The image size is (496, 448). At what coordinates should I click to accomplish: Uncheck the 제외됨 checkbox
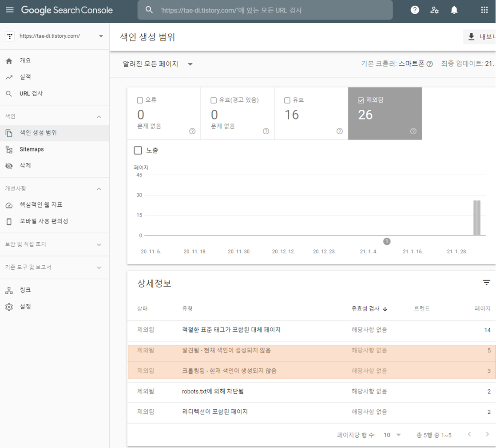pos(361,100)
